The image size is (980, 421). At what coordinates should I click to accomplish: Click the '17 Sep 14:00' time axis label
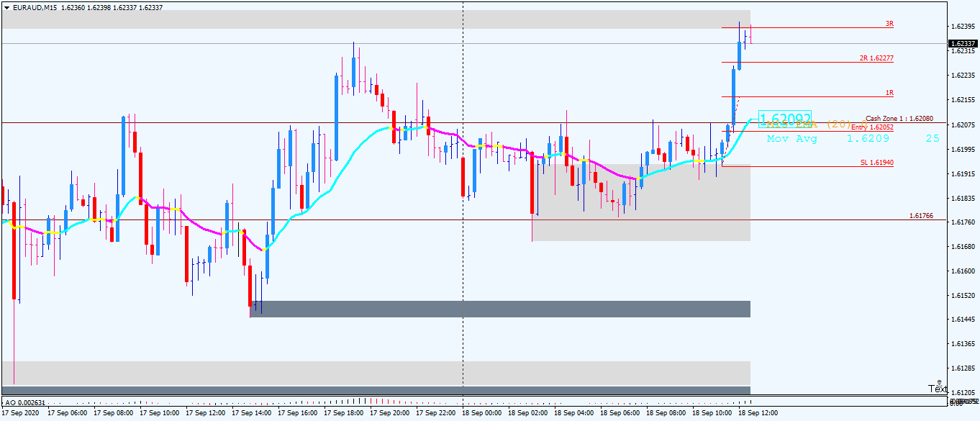pos(251,413)
